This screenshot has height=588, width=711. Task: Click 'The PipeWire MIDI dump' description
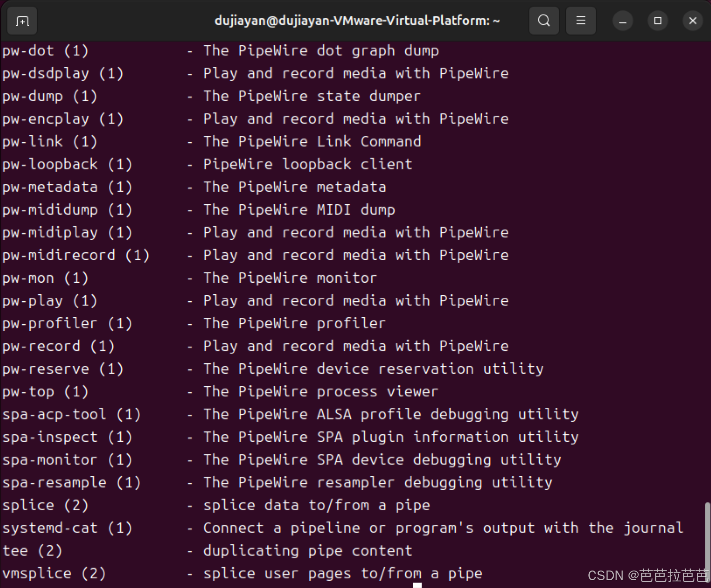299,210
